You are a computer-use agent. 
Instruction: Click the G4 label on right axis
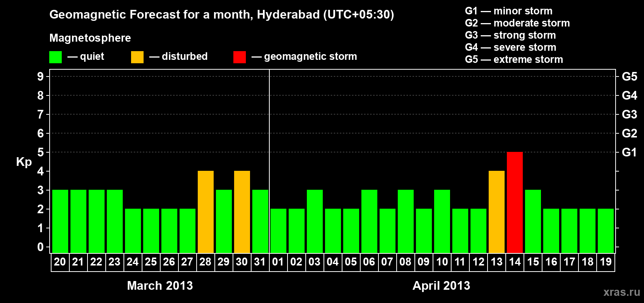[x=629, y=95]
